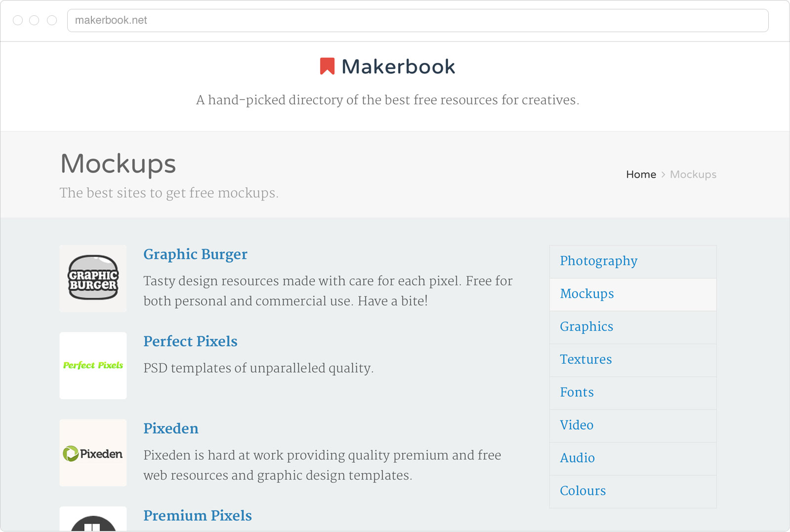Screen dimensions: 790x532
Task: Open the Textures category
Action: [x=586, y=360]
